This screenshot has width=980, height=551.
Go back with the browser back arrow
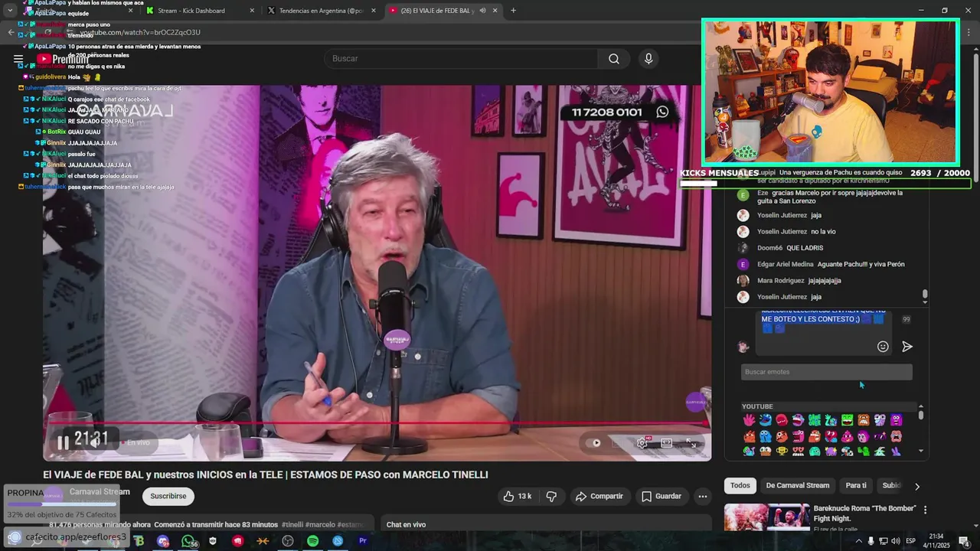[x=11, y=32]
